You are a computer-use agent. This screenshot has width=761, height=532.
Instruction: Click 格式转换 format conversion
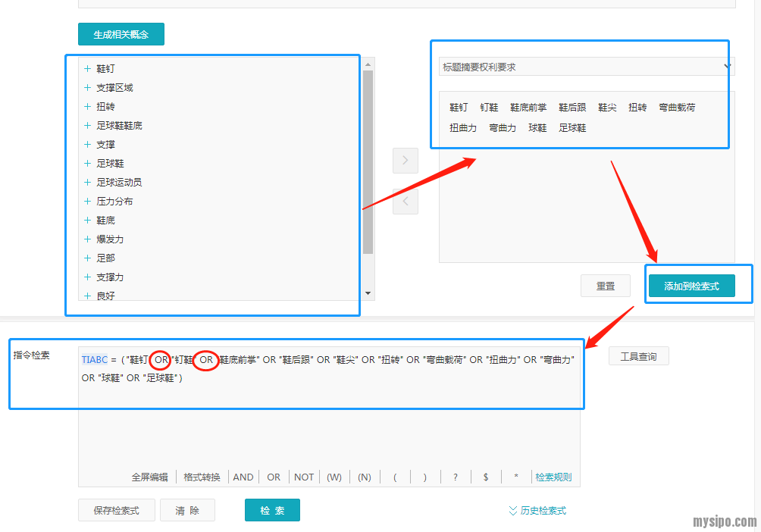click(x=202, y=477)
